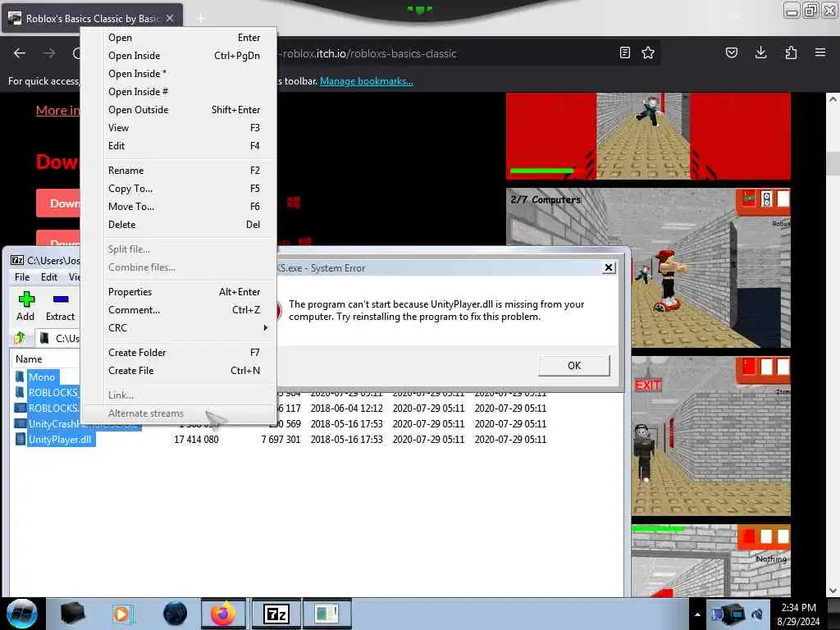Click the volume tray icon
Viewport: 840px width, 630px height.
tap(757, 614)
